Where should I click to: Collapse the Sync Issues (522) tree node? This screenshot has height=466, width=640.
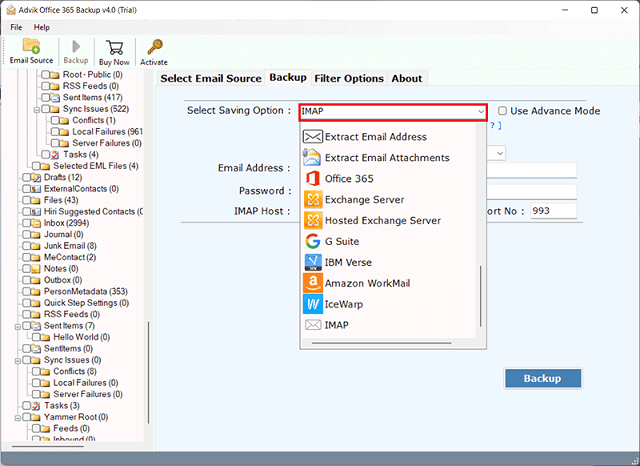coord(37,109)
